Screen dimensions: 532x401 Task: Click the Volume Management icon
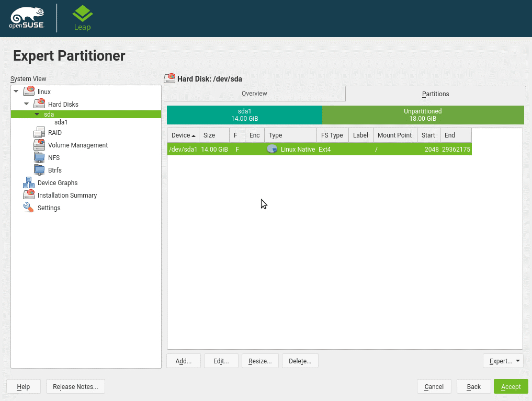[39, 145]
